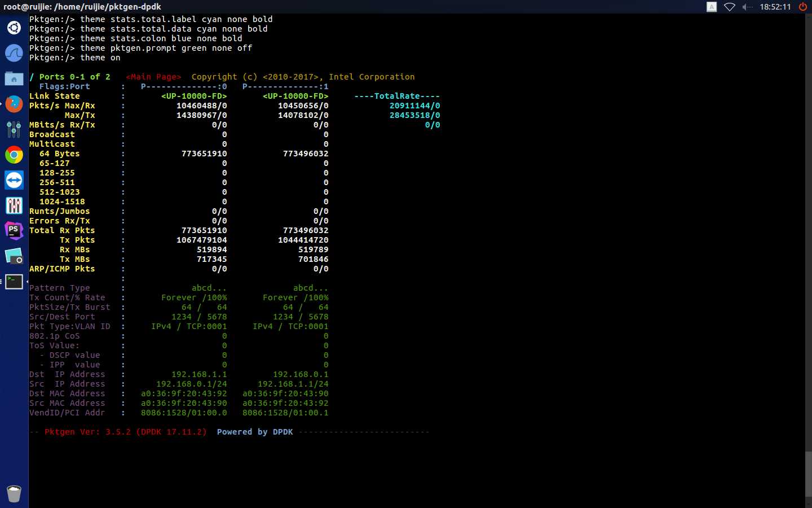This screenshot has width=812, height=508.
Task: Click the 'Pattern Type' row label
Action: pyautogui.click(x=59, y=288)
